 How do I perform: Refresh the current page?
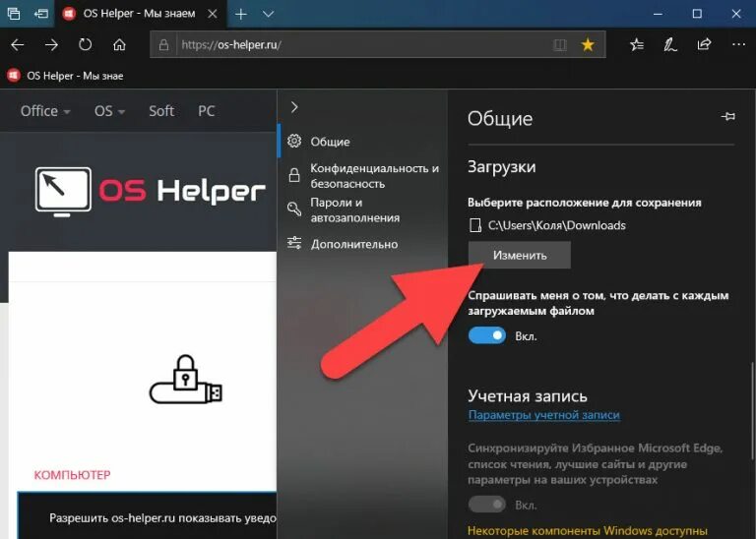pos(85,45)
